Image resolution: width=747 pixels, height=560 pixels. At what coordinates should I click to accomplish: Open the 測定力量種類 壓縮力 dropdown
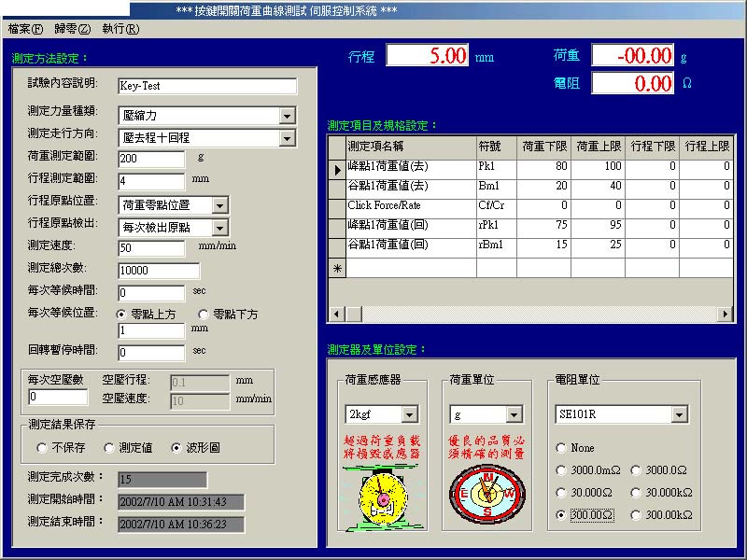point(287,116)
